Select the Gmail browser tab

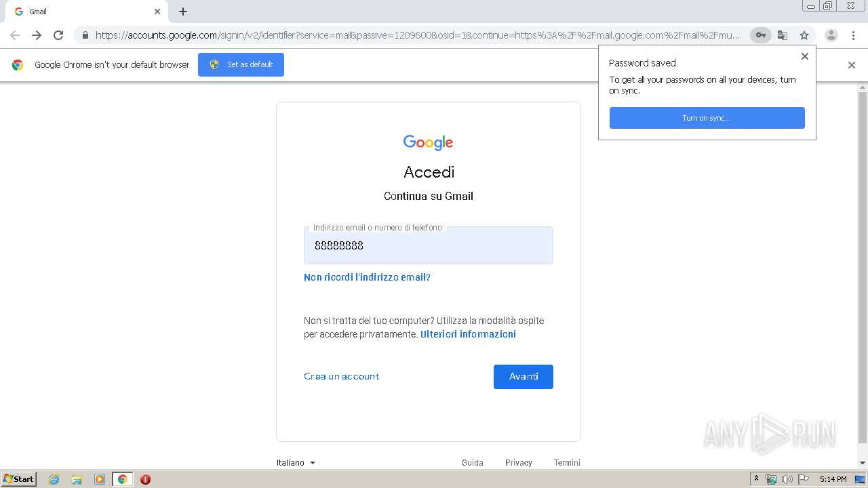pyautogui.click(x=86, y=12)
